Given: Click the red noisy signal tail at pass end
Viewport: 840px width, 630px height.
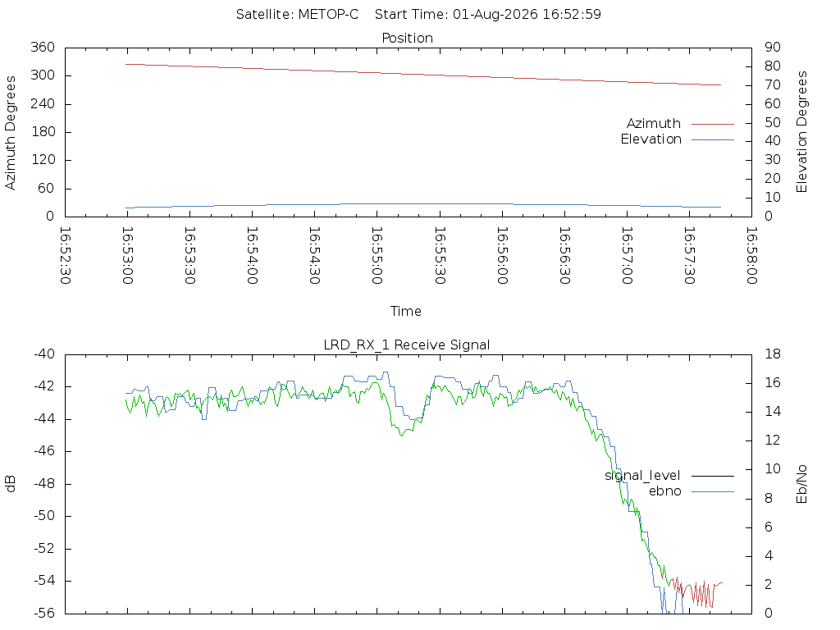Looking at the screenshot, I should click(696, 592).
